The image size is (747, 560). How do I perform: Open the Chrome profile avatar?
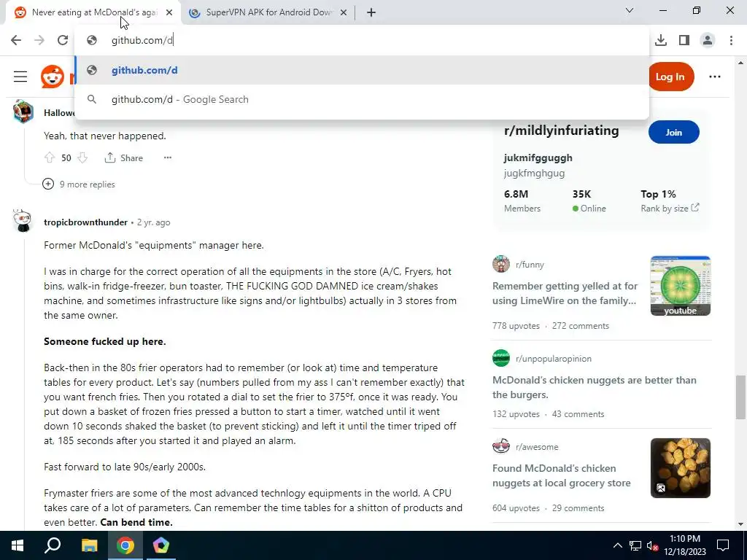[x=708, y=40]
